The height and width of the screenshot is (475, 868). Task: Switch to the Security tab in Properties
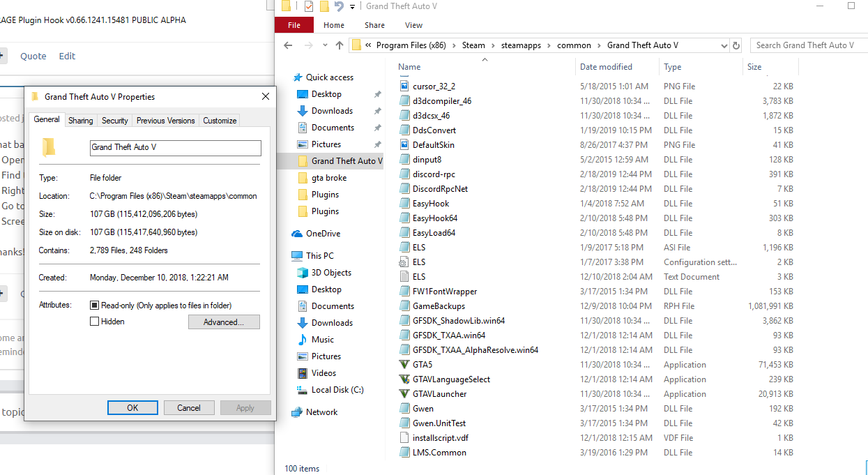click(115, 121)
